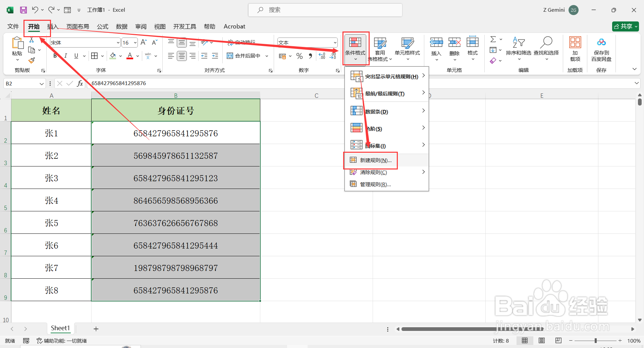Image resolution: width=644 pixels, height=348 pixels.
Task: Click the percent style % icon
Action: [x=299, y=56]
